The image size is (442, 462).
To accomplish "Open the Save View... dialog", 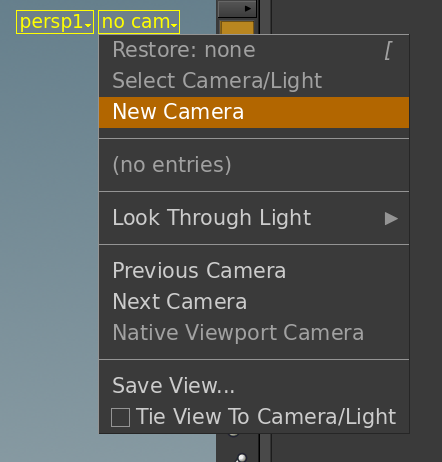I will (x=254, y=386).
